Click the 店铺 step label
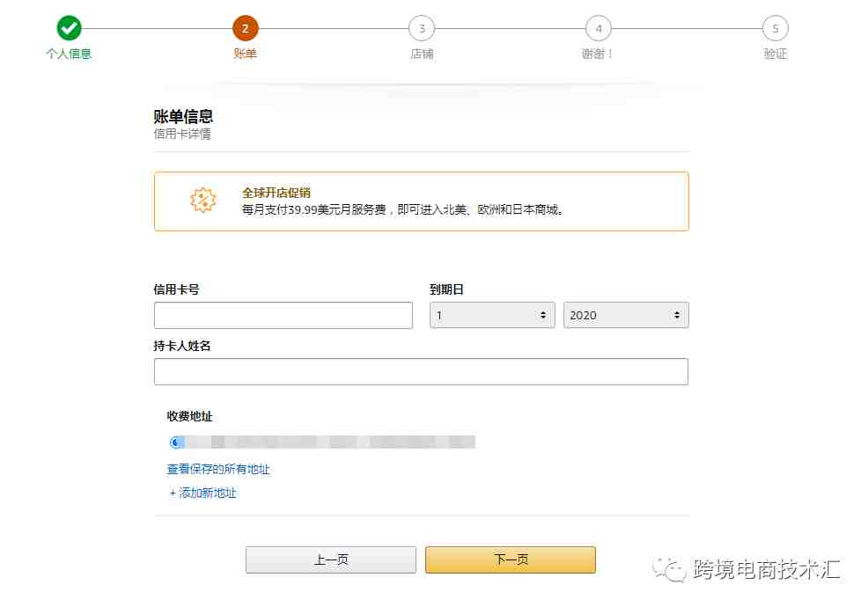 (422, 54)
